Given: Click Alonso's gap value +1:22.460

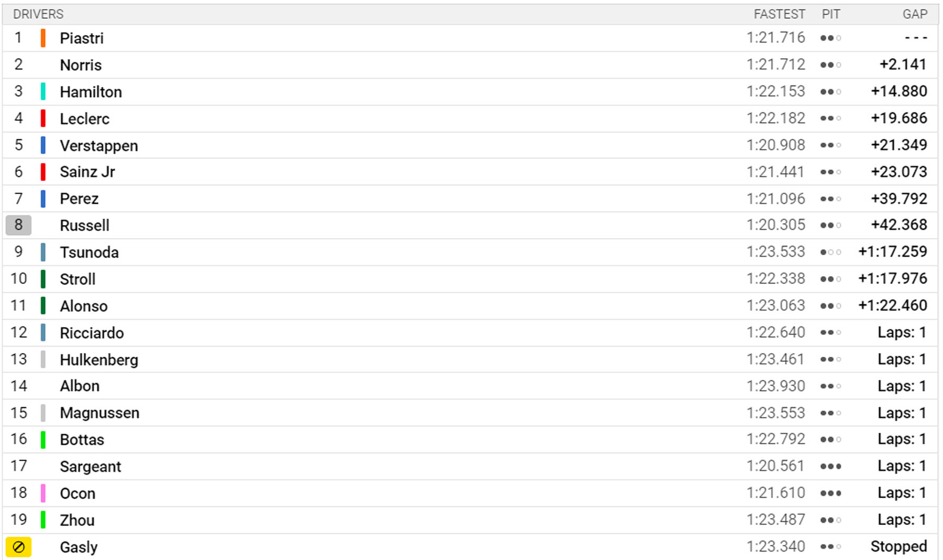Looking at the screenshot, I should pos(893,305).
